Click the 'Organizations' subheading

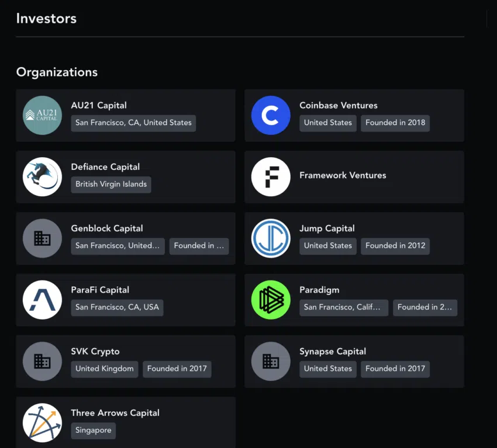click(57, 72)
